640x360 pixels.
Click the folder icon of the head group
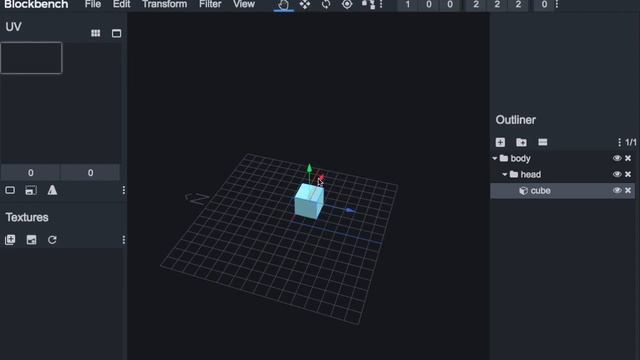[514, 174]
